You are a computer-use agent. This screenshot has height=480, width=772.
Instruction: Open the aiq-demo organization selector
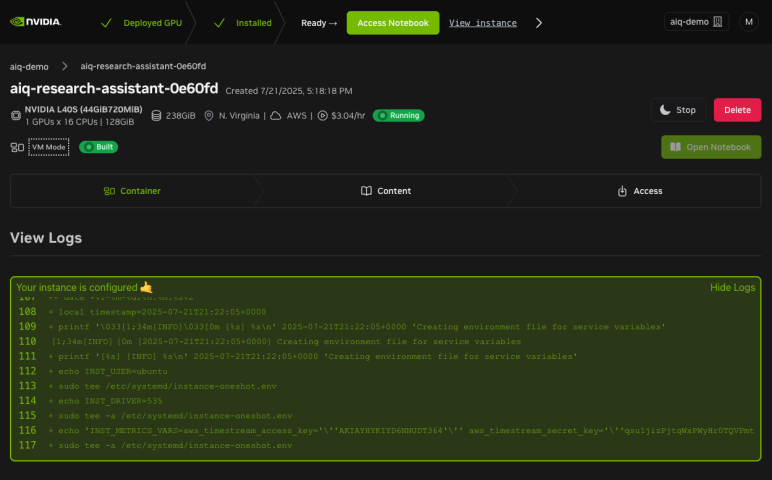point(697,22)
